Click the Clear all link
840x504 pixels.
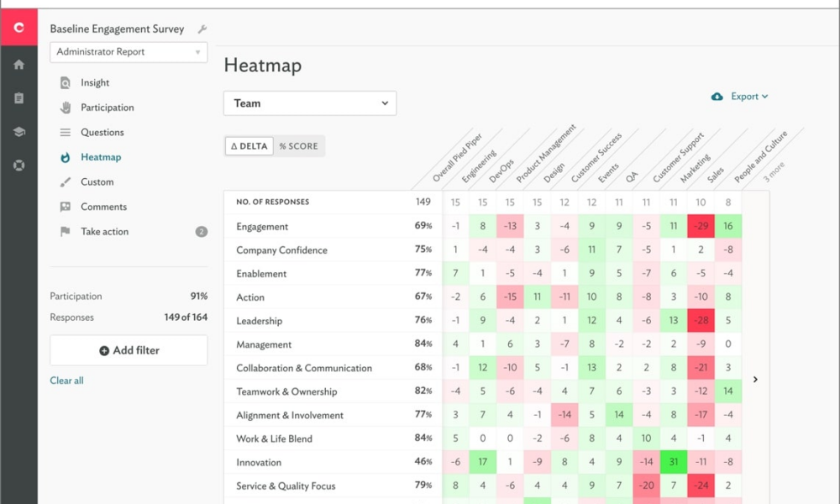coord(66,381)
